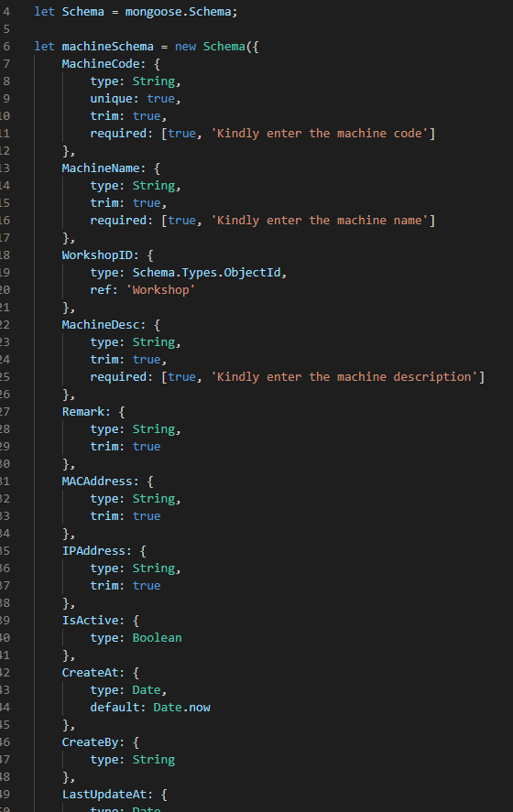Viewport: 513px width, 812px height.
Task: Select the MACAddress property key
Action: point(97,482)
